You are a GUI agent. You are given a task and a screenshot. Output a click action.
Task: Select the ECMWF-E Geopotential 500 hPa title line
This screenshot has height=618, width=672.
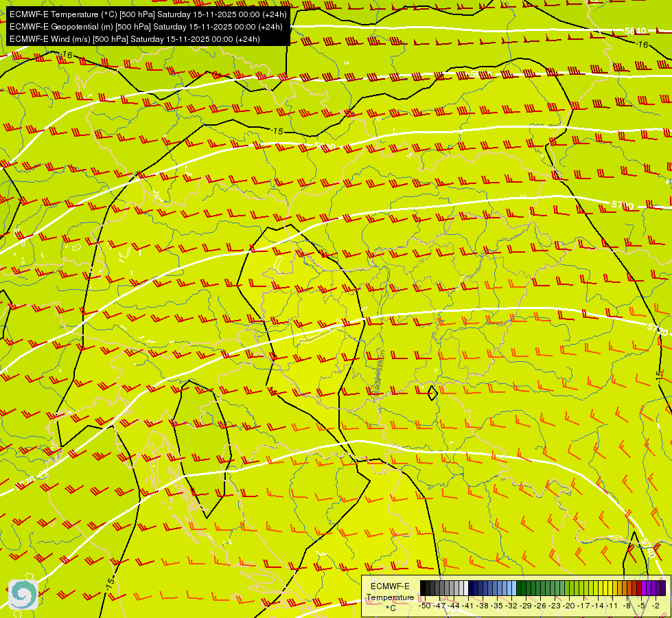tap(146, 27)
